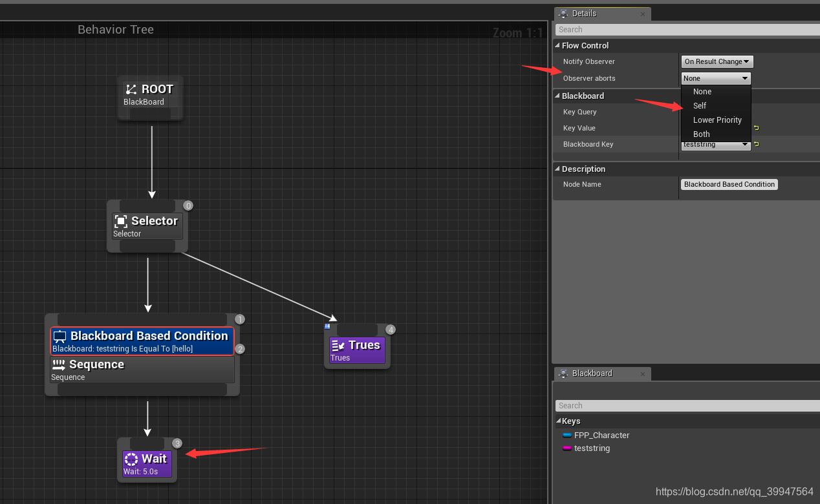The width and height of the screenshot is (820, 504).
Task: Click the Blackboard Key property label
Action: 588,145
